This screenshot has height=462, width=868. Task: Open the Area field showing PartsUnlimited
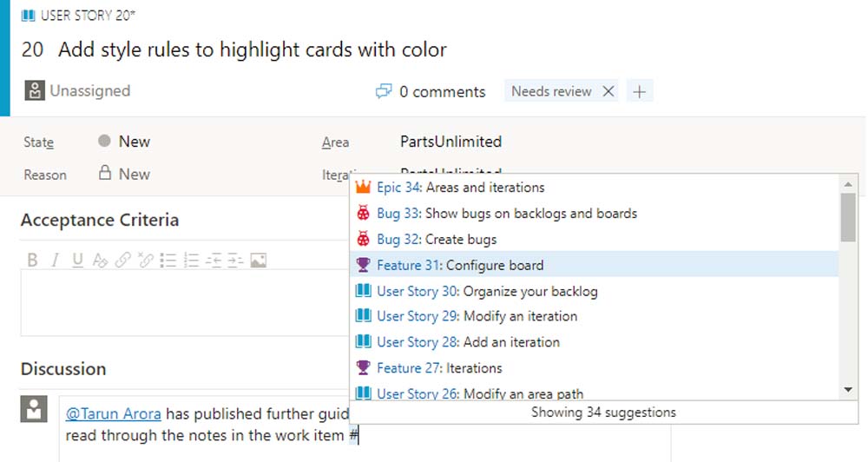[450, 142]
